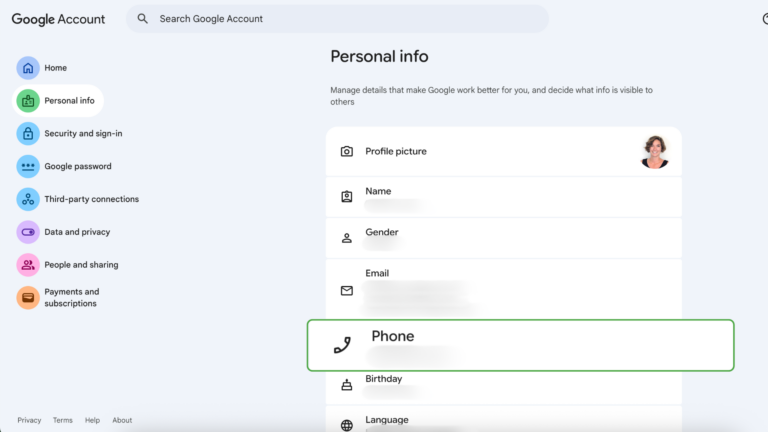Viewport: 768px width, 432px height.
Task: Click the green Personal info badge icon
Action: click(x=28, y=100)
